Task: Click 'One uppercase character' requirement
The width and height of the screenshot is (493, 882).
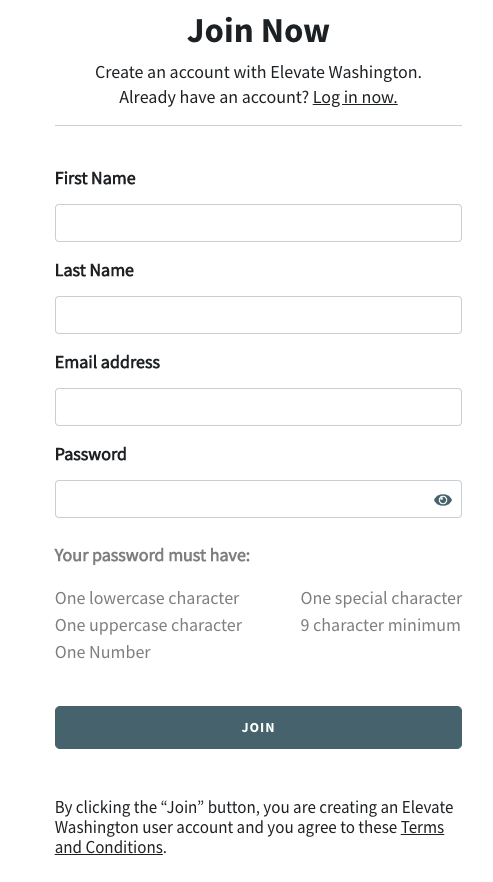Action: pyautogui.click(x=149, y=625)
